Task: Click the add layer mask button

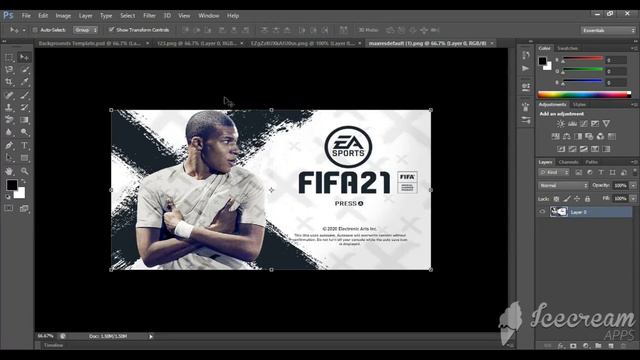Action: point(573,346)
